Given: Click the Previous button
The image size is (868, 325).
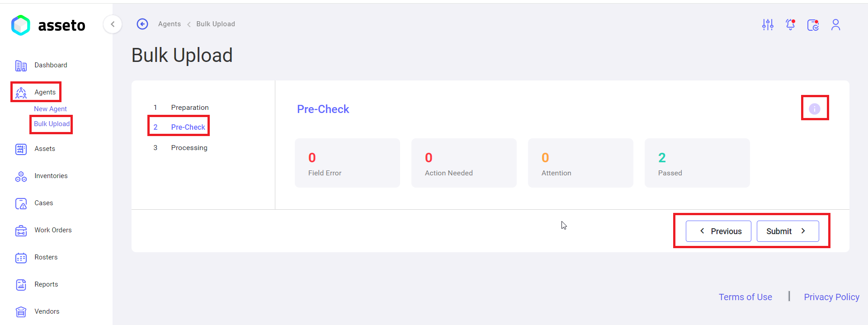Looking at the screenshot, I should coord(718,231).
